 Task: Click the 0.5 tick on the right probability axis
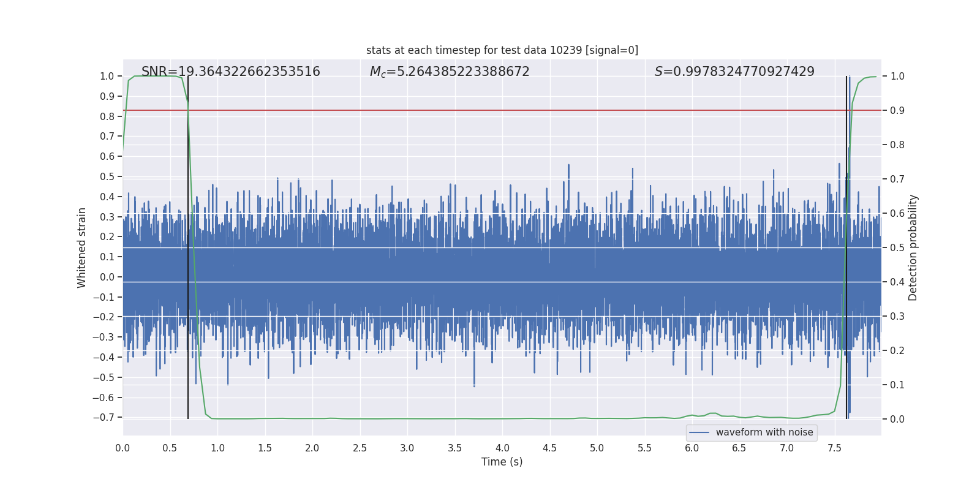click(x=897, y=248)
